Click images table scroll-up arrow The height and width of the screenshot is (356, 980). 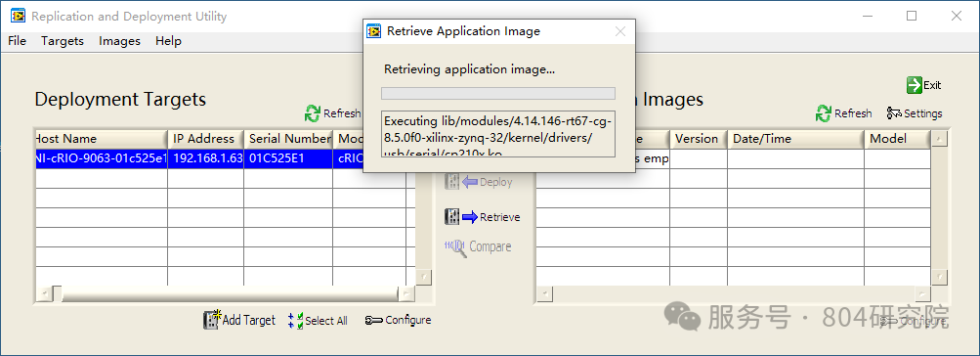point(939,139)
